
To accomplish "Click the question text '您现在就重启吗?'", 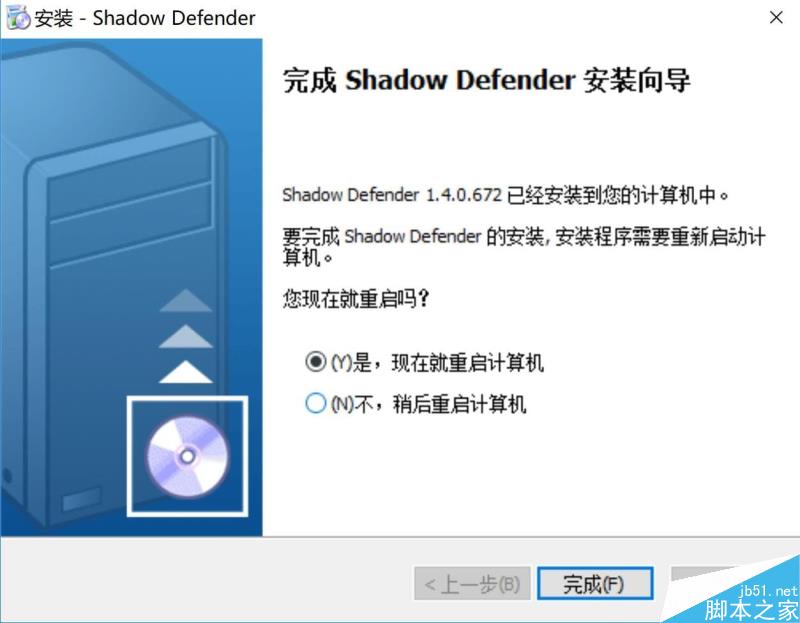I will click(x=356, y=298).
